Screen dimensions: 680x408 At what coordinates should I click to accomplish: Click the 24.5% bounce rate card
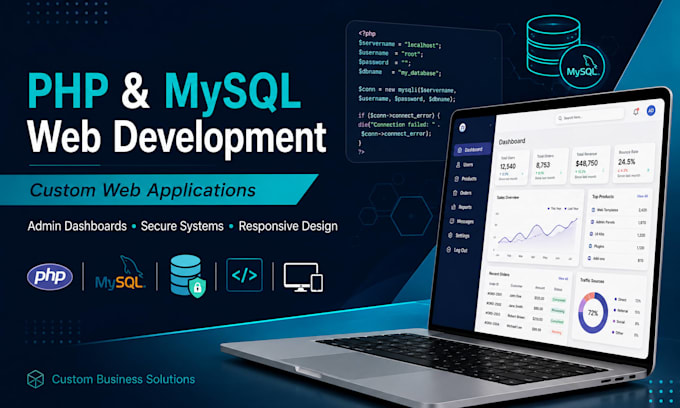(634, 163)
